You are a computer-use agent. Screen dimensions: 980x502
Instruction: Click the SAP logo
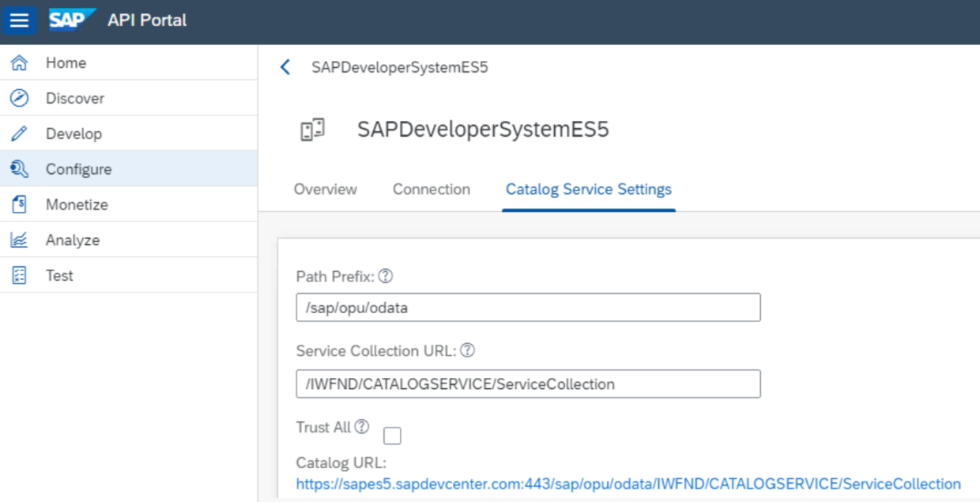click(x=72, y=20)
